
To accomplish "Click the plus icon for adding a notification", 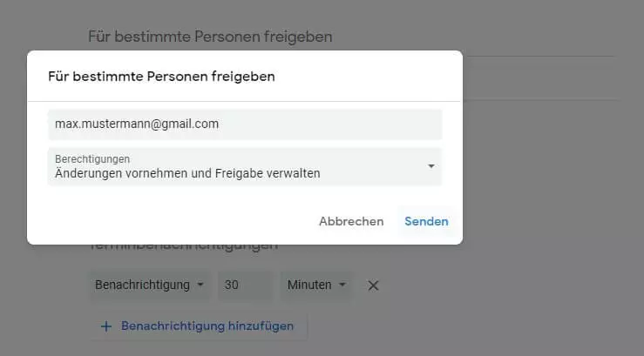I will 106,326.
